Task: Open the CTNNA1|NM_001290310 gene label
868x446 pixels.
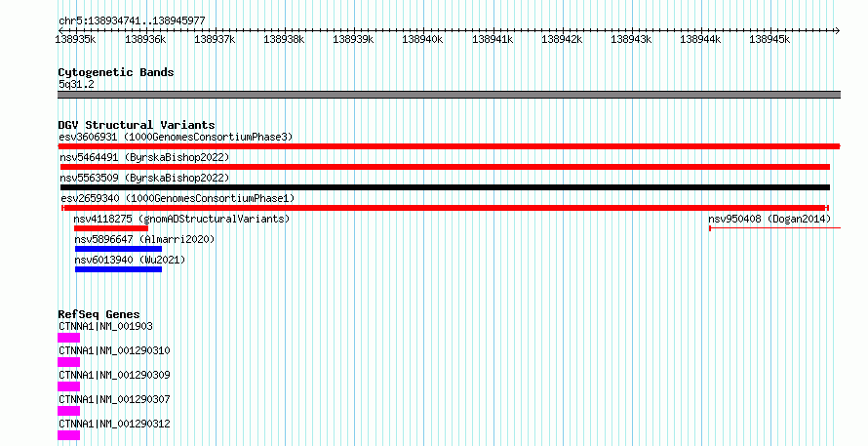Action: 114,350
